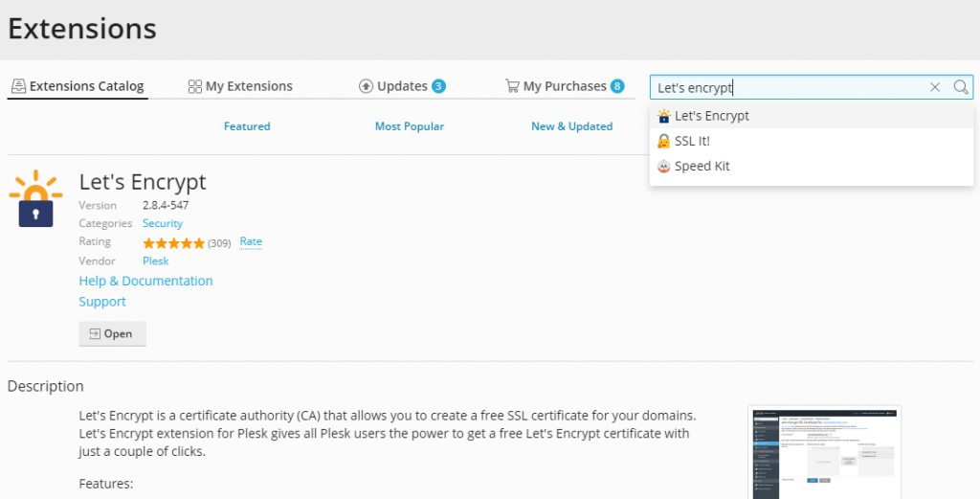Open Help & Documentation link
Screen dimensions: 980x499
(x=145, y=281)
